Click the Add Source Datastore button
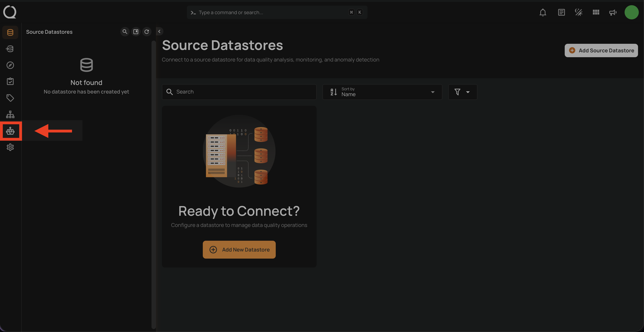This screenshot has width=644, height=332. (601, 51)
